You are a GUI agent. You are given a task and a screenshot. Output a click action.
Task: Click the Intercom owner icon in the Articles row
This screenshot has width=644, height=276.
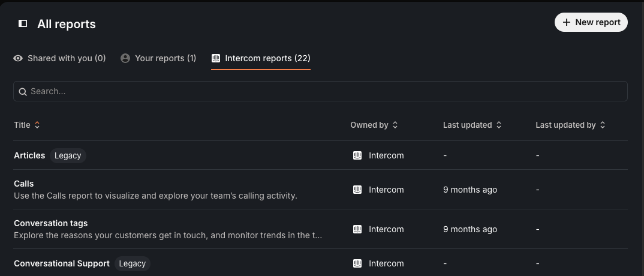pos(357,155)
